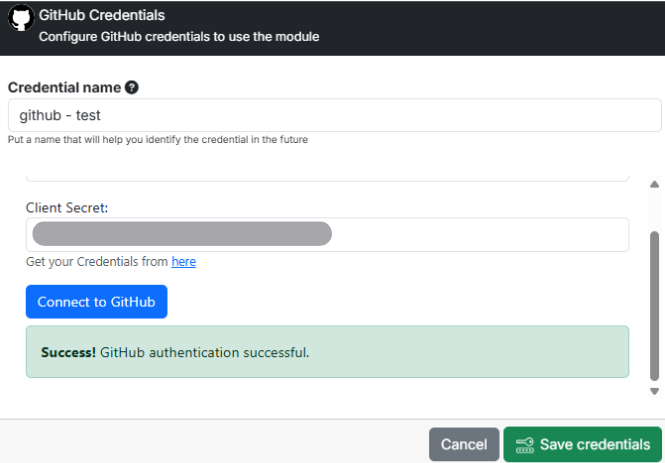This screenshot has width=665, height=463.
Task: Click the Connect to GitHub button
Action: pyautogui.click(x=97, y=302)
